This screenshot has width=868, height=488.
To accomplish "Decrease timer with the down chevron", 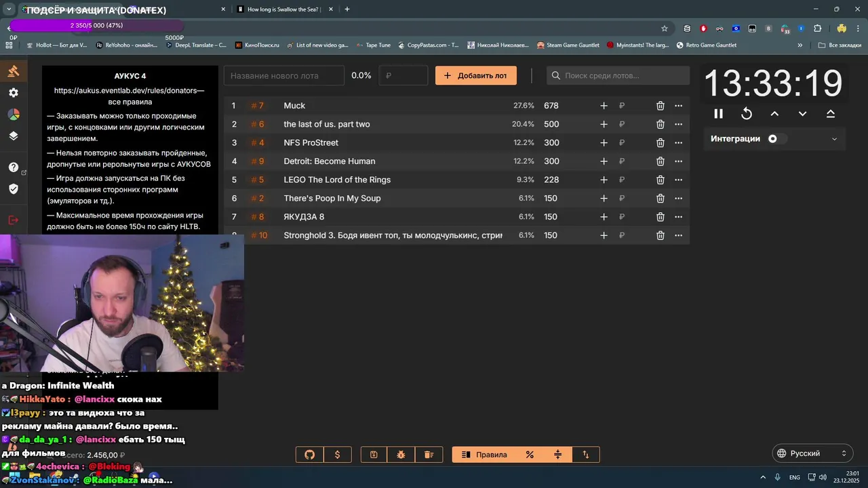I will (802, 114).
